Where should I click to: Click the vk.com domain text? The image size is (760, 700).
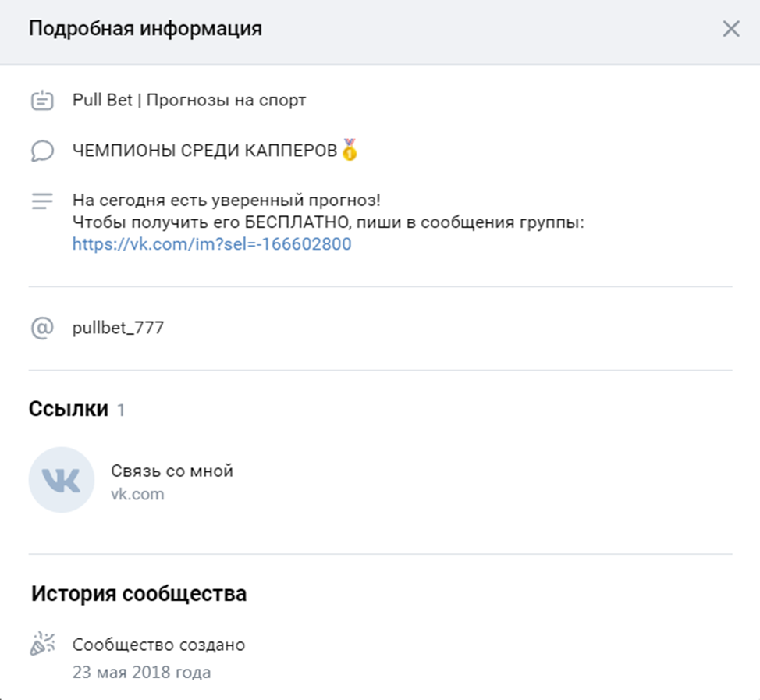coord(137,494)
